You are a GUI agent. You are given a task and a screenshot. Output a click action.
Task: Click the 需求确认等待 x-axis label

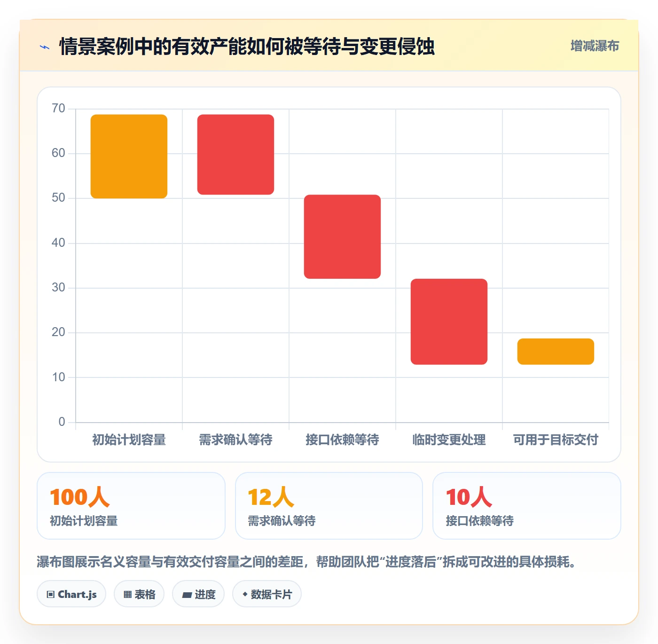[235, 440]
